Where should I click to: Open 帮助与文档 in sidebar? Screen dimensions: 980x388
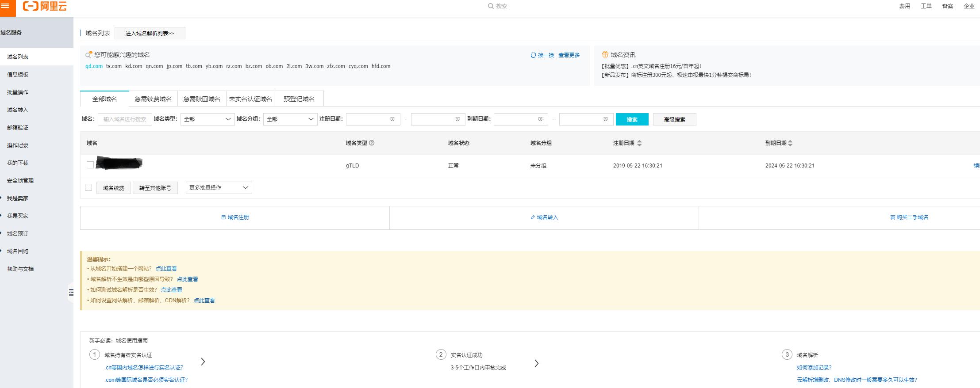pyautogui.click(x=20, y=269)
